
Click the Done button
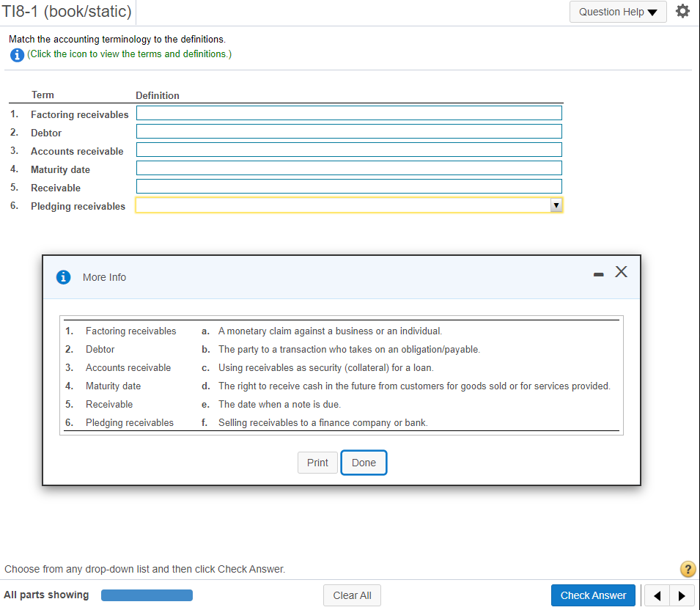tap(364, 463)
